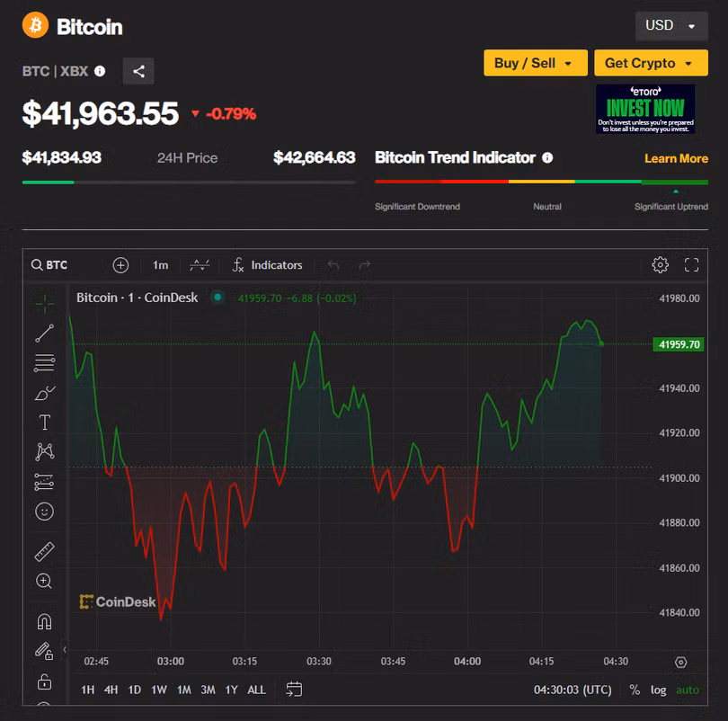
Task: Click the Bitcoin Trend Indicator bar
Action: pos(541,182)
